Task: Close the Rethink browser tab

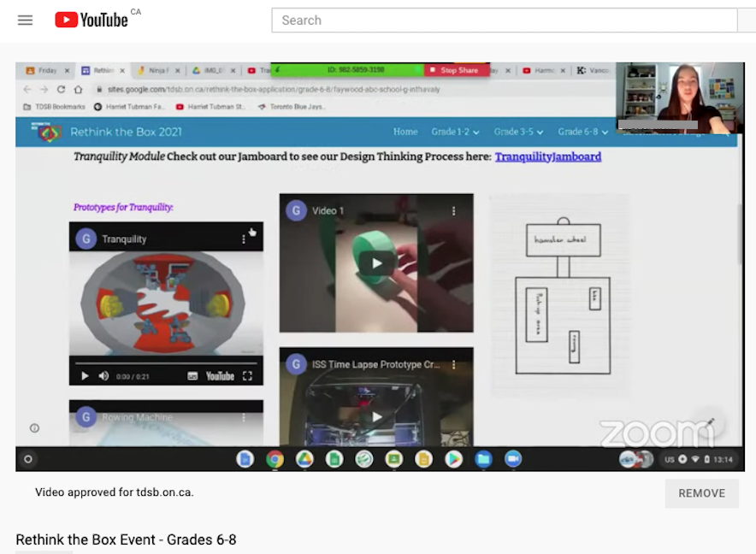Action: [x=122, y=70]
